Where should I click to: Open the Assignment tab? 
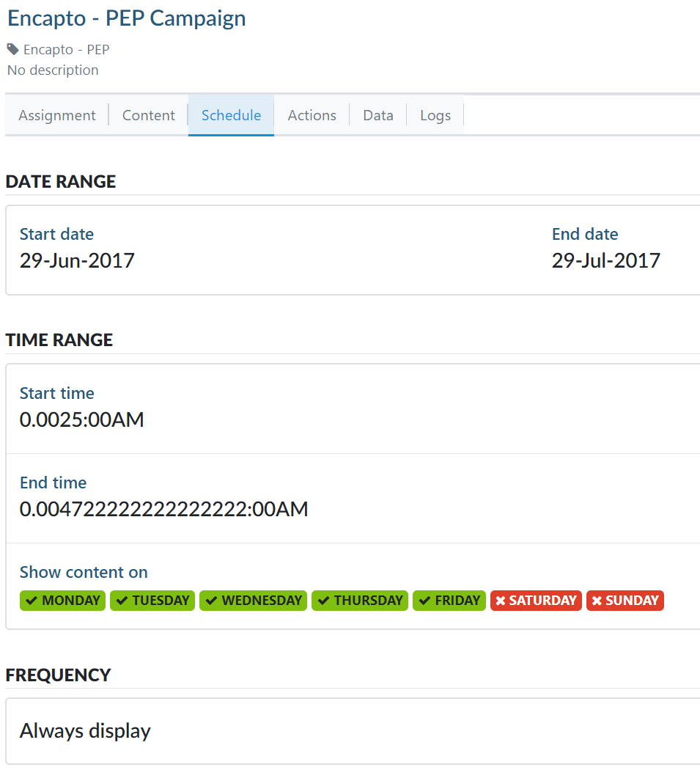(x=56, y=115)
